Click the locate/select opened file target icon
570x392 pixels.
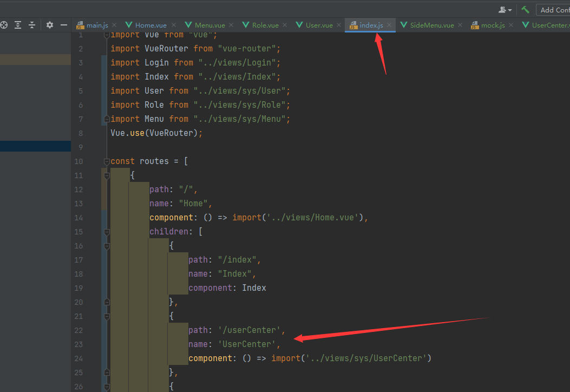pos(4,25)
